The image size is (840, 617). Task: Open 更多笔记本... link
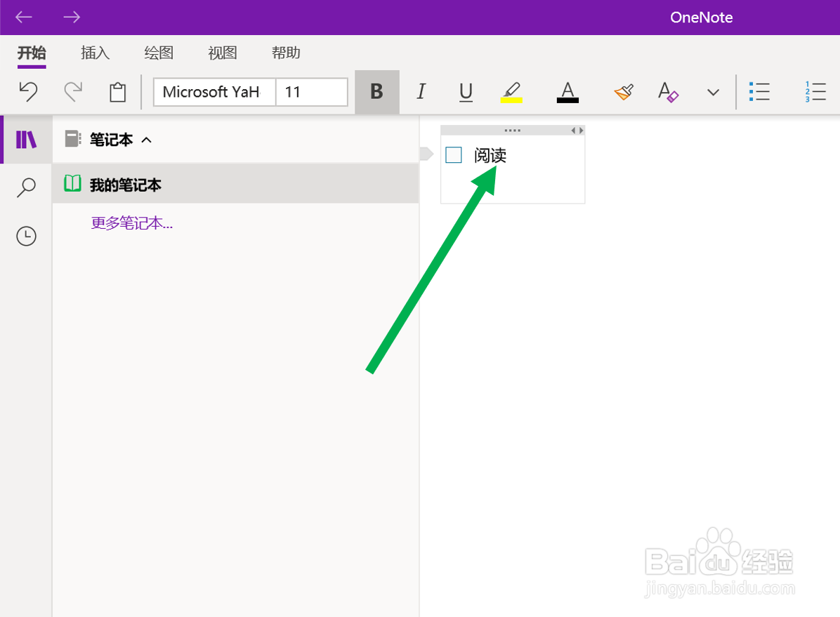(132, 223)
